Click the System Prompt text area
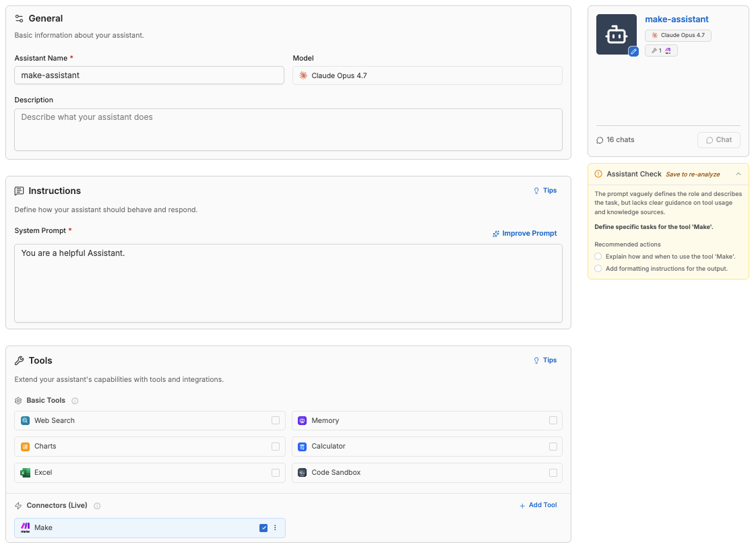This screenshot has width=756, height=557. click(x=288, y=284)
